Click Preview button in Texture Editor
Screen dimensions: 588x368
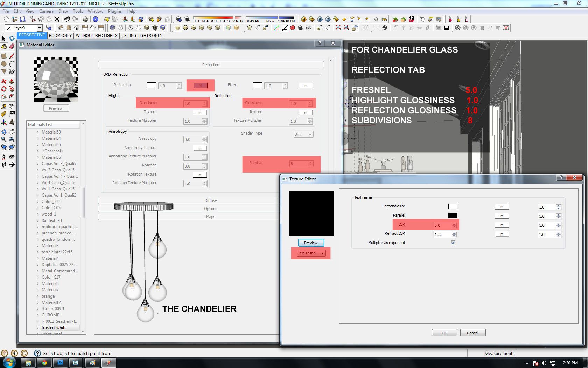click(x=311, y=243)
